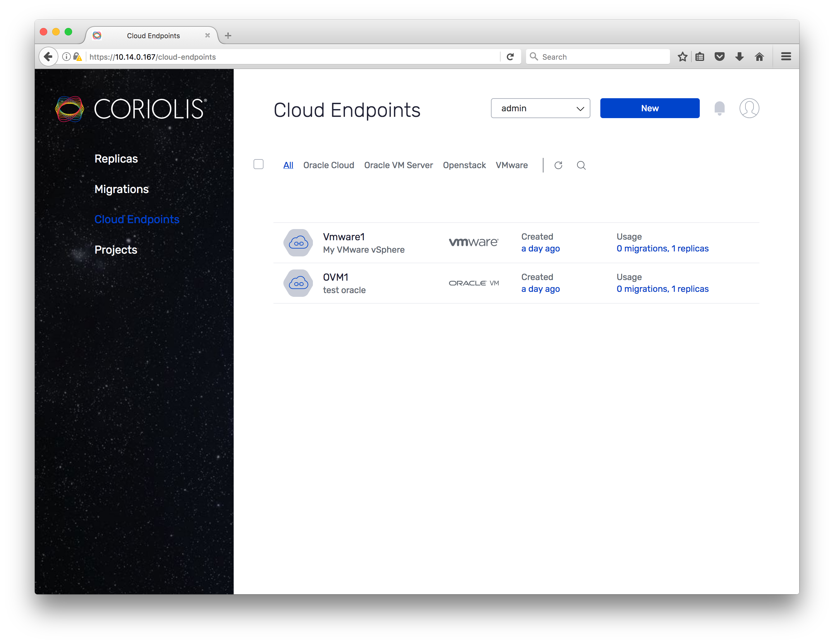Toggle the select-all endpoints checkbox
The image size is (834, 644).
259,164
